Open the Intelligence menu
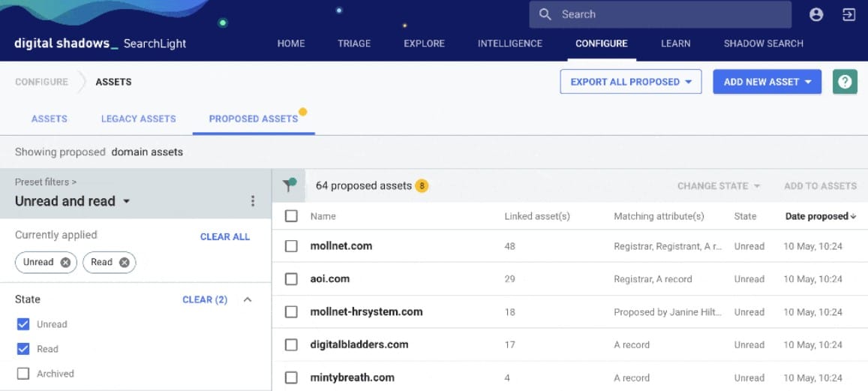Image resolution: width=868 pixels, height=391 pixels. pyautogui.click(x=510, y=44)
